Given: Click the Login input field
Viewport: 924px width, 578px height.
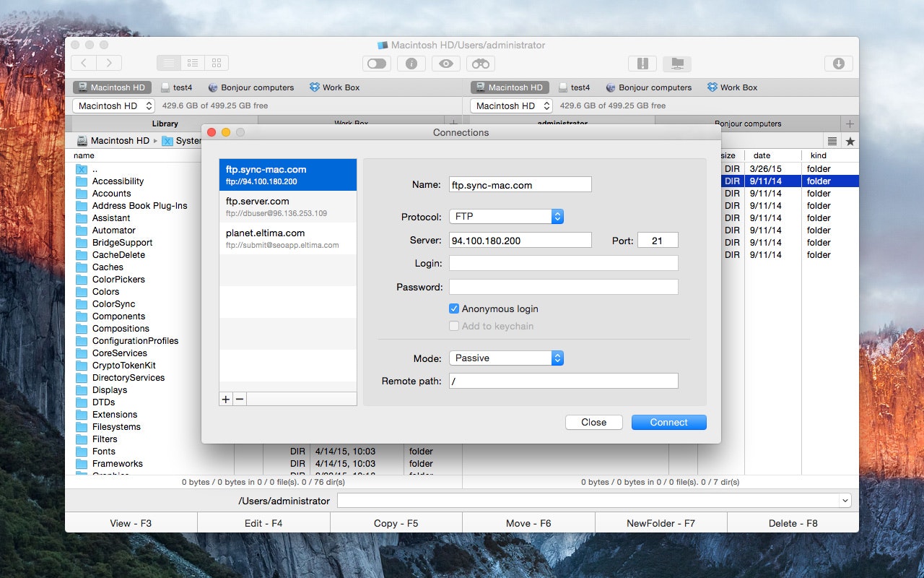Looking at the screenshot, I should (564, 263).
